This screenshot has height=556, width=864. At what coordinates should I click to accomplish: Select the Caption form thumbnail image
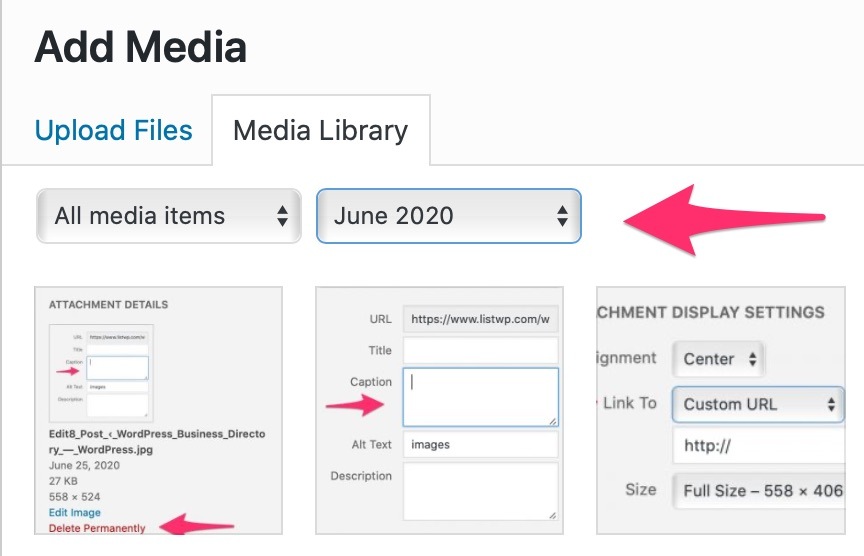click(439, 410)
